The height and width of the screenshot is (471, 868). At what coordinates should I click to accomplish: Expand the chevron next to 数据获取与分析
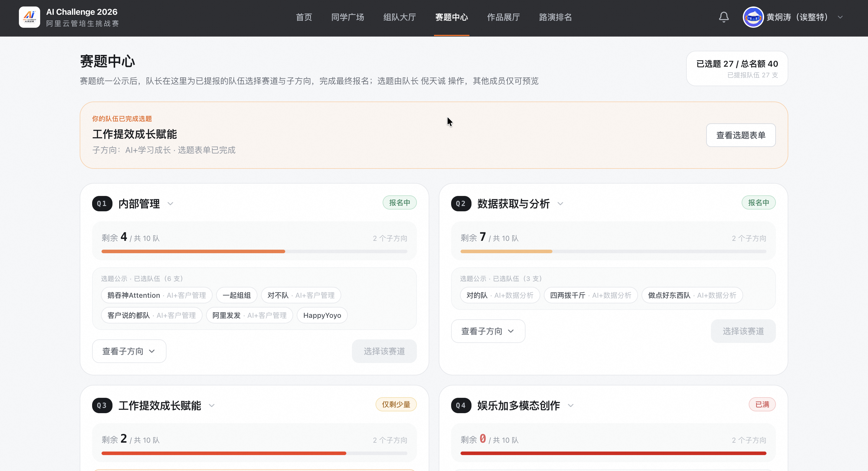tap(560, 204)
